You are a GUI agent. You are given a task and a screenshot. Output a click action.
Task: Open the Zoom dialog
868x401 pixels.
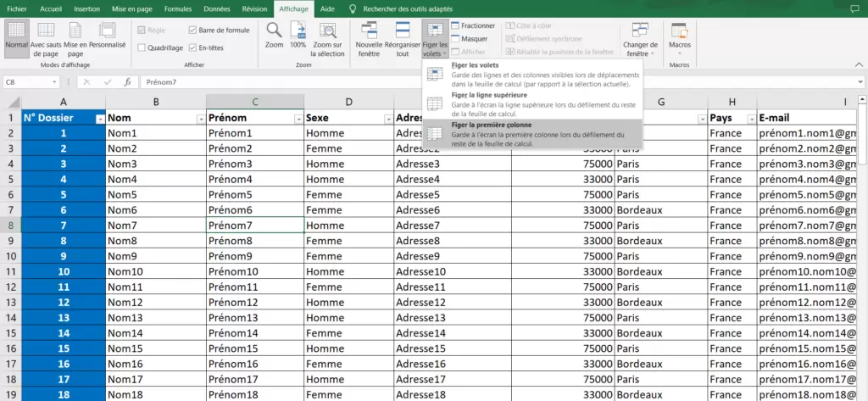[x=274, y=36]
